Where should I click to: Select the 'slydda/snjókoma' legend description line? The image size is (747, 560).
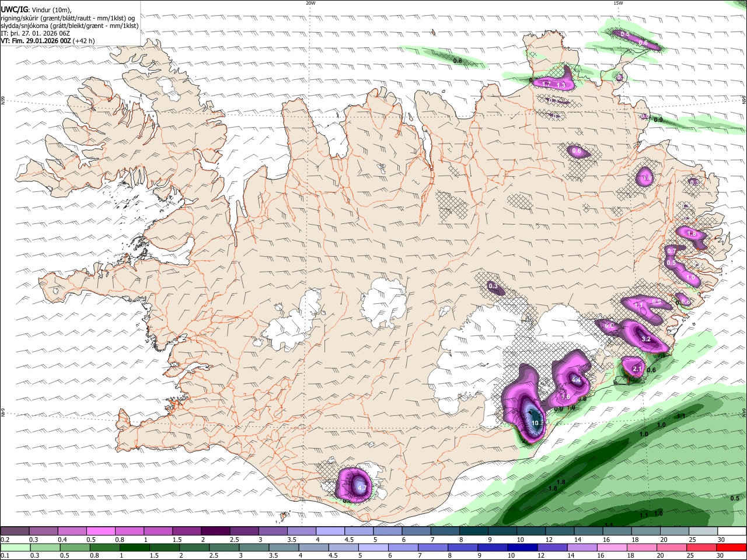(x=69, y=25)
